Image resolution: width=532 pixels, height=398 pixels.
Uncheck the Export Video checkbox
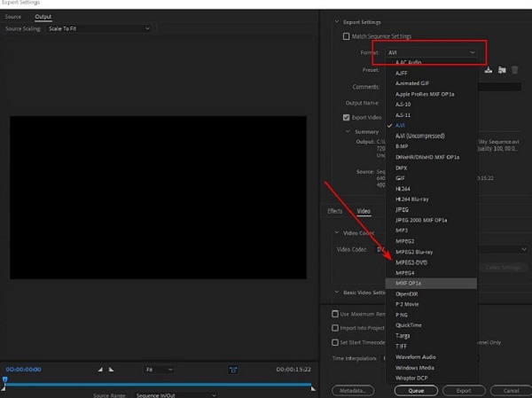pos(346,117)
